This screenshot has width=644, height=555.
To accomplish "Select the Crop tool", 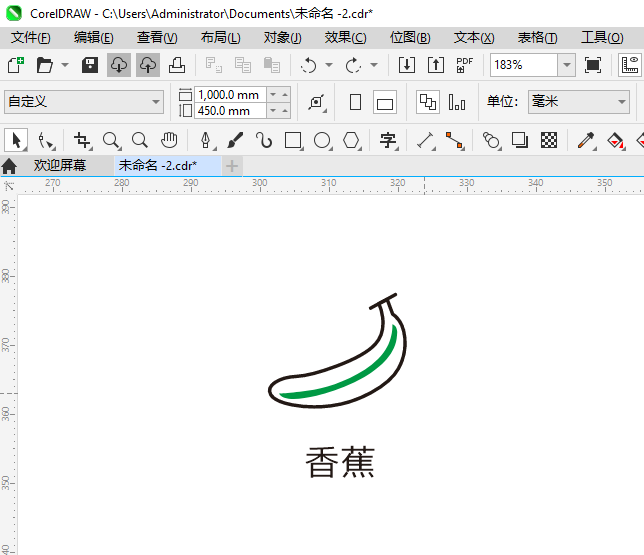I will click(x=82, y=140).
